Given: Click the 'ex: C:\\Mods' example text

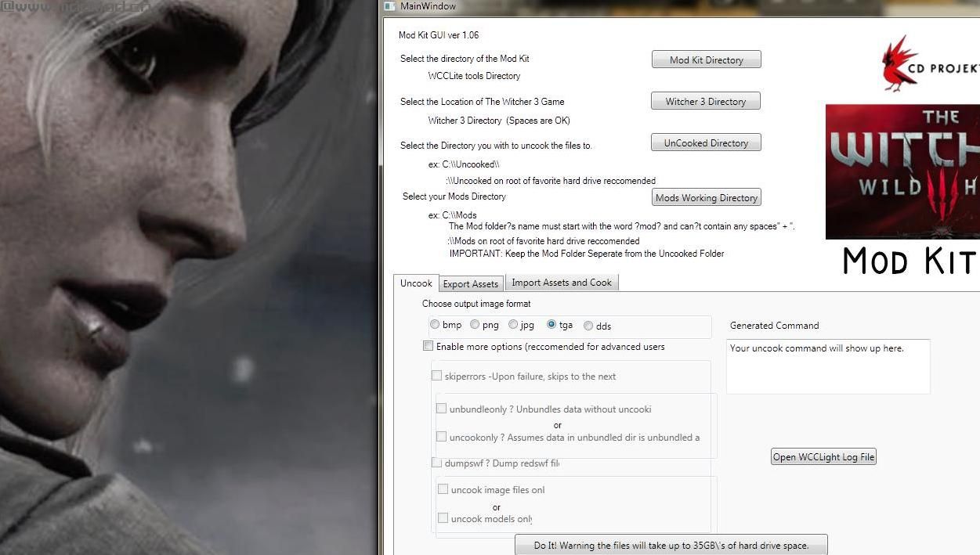Looking at the screenshot, I should click(x=452, y=215).
